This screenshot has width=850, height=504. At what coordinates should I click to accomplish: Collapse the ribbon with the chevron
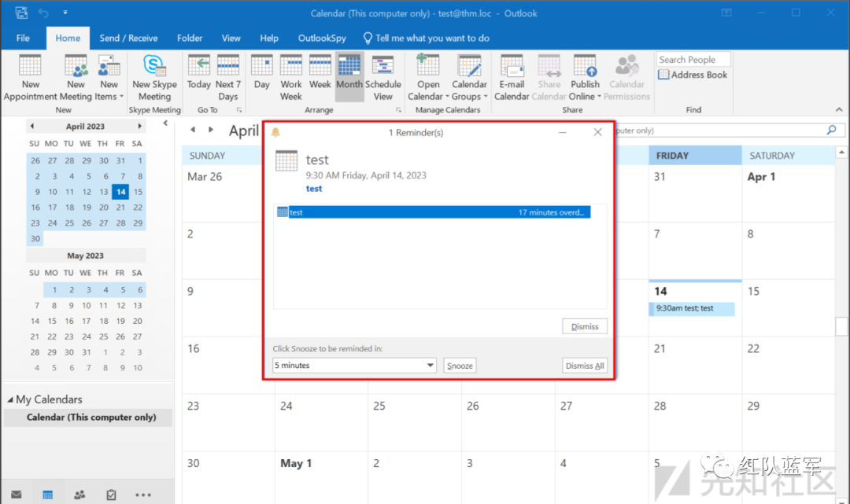(839, 109)
